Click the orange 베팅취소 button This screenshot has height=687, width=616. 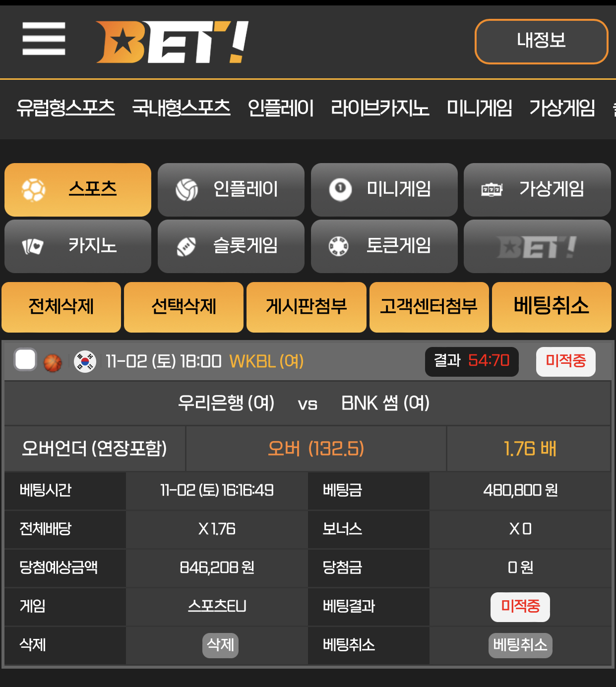click(552, 307)
